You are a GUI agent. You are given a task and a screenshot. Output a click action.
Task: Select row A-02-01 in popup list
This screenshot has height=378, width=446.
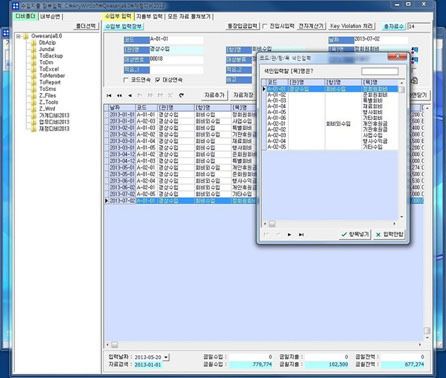(332, 124)
